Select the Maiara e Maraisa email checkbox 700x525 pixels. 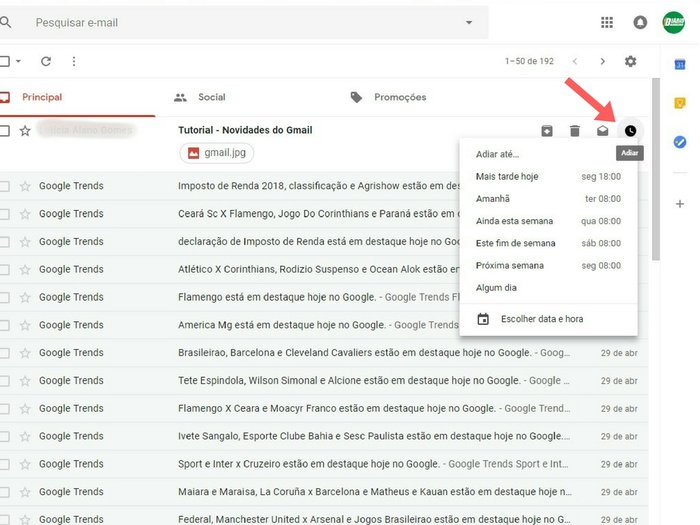coord(4,492)
